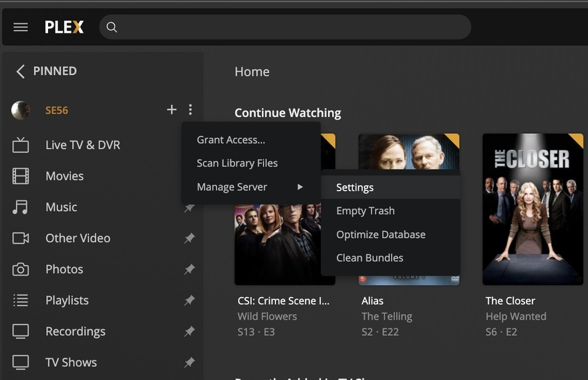
Task: Click Grant Access in the context menu
Action: tap(231, 140)
